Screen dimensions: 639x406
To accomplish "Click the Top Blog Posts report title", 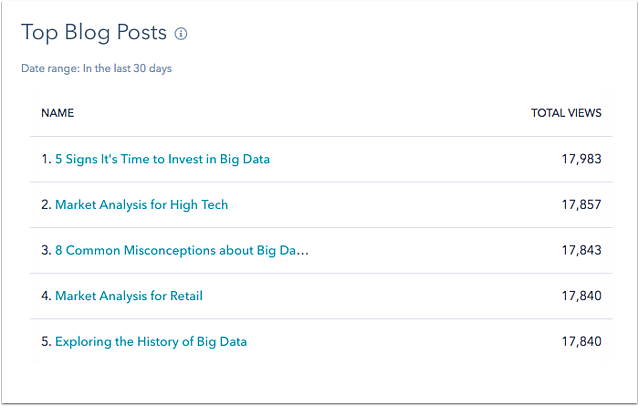I will [x=94, y=33].
